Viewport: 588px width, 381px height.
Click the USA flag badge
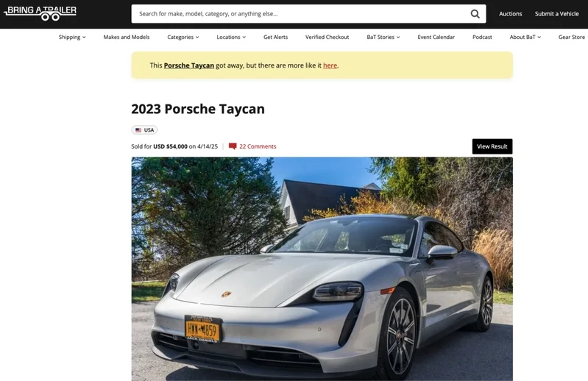point(144,130)
